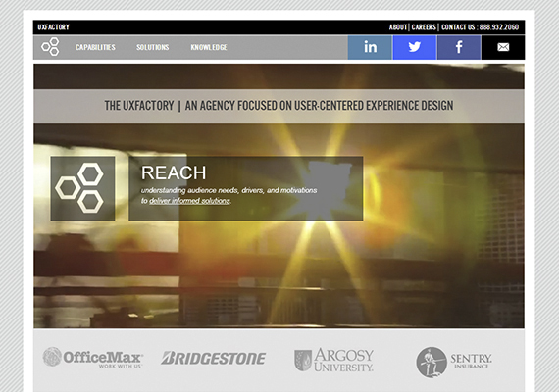Open the Facebook icon
Image resolution: width=559 pixels, height=392 pixels.
(459, 47)
